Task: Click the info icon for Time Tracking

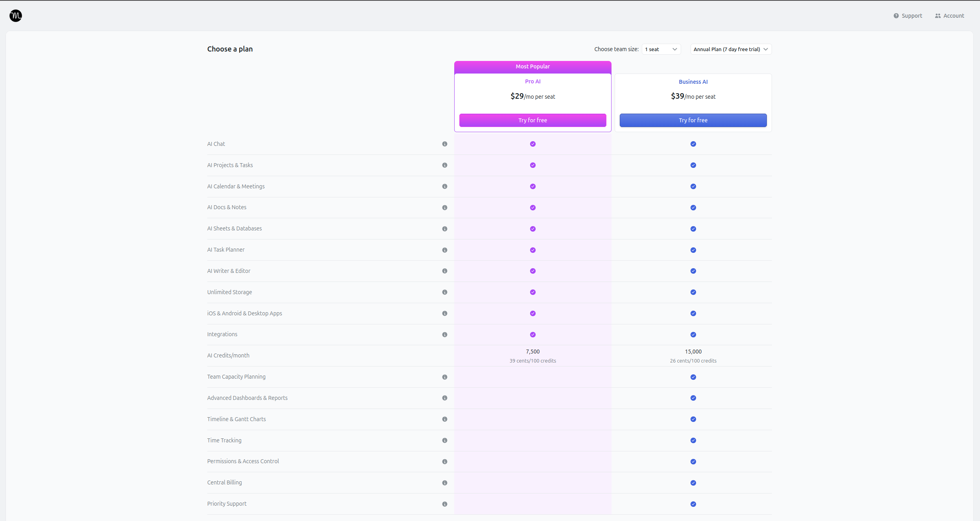Action: point(445,440)
